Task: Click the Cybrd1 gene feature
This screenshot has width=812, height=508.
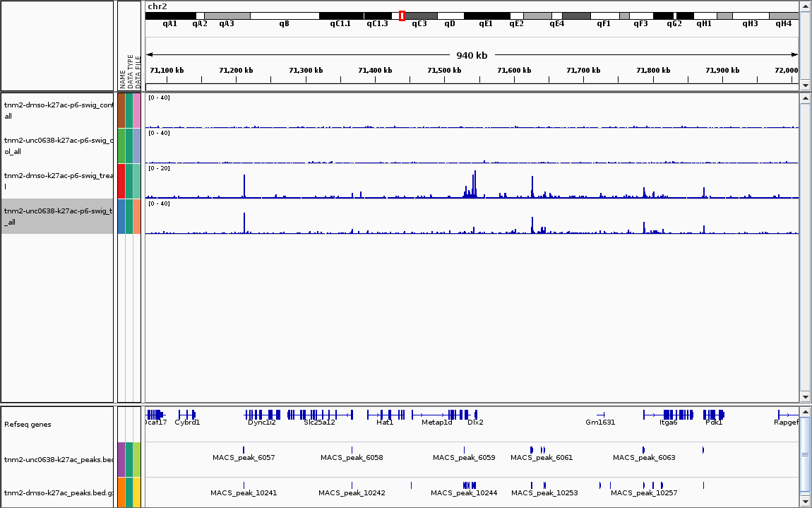Action: coord(187,414)
